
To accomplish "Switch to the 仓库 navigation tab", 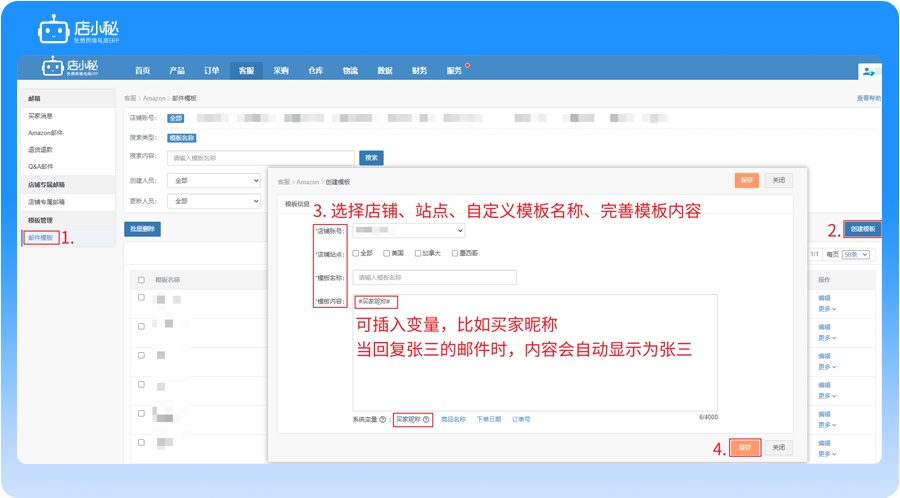I will point(315,71).
